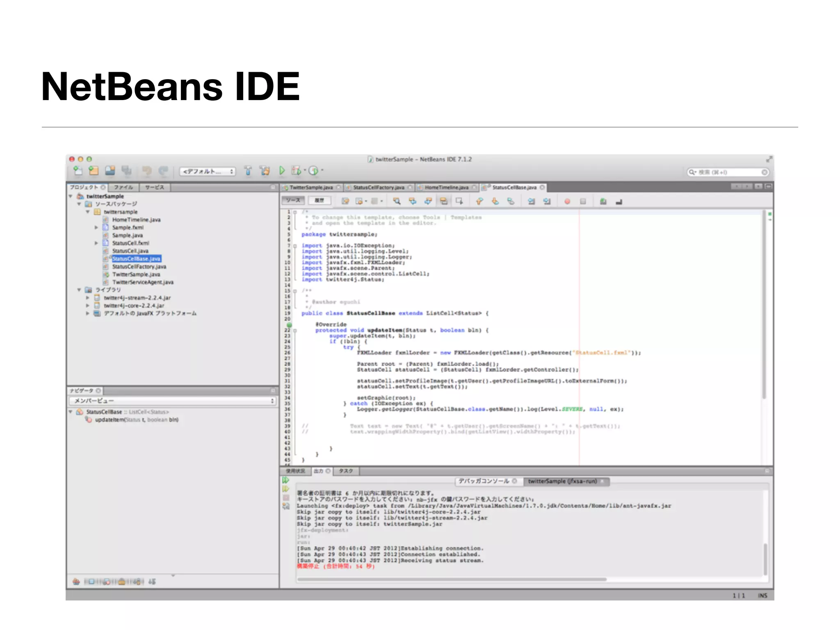Collapse the ライブラリ libraries node
Screen dimensions: 840x630
pyautogui.click(x=79, y=290)
